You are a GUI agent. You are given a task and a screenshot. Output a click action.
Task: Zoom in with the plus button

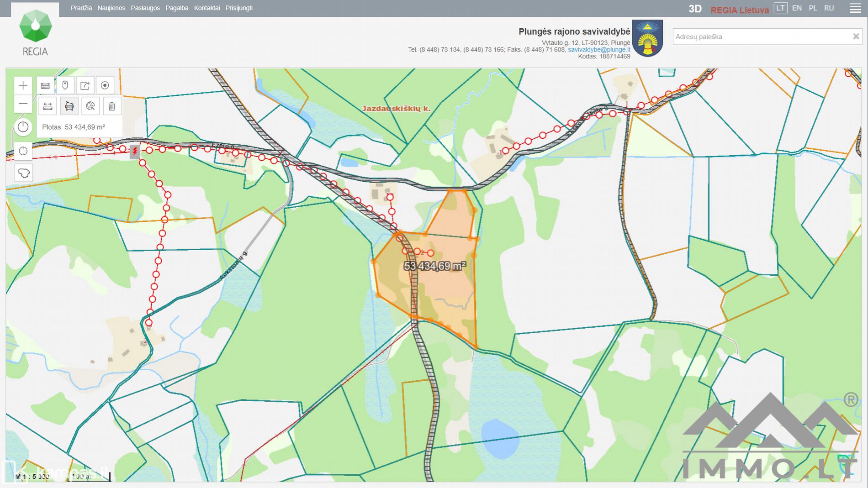point(23,85)
